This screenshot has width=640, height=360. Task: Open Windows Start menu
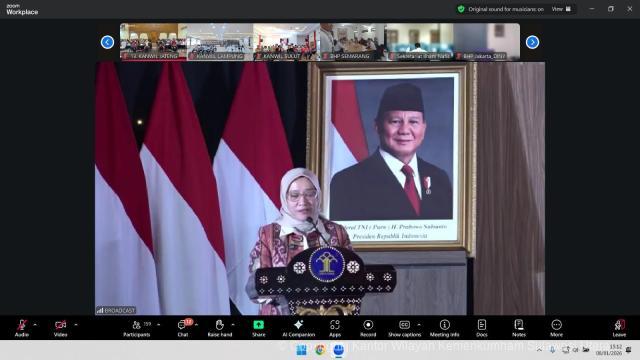coord(302,350)
